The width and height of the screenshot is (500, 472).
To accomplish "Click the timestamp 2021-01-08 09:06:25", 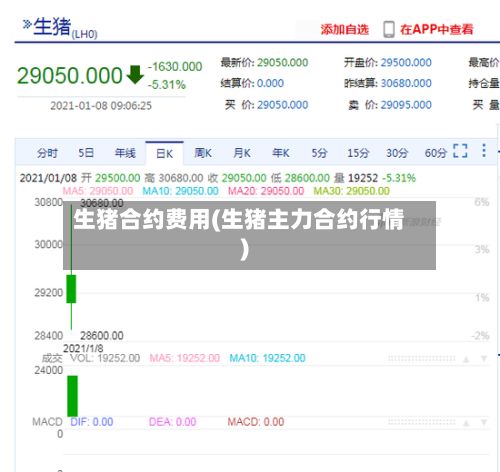I will (x=101, y=106).
